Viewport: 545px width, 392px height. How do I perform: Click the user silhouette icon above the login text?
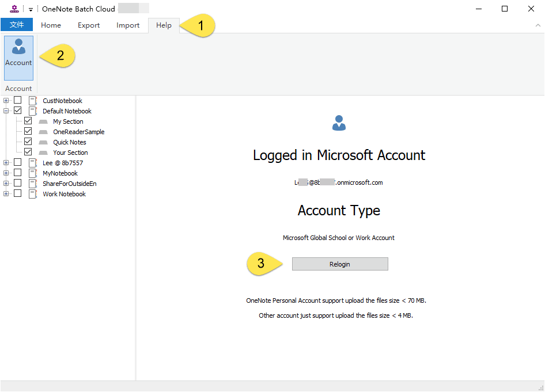pyautogui.click(x=339, y=122)
